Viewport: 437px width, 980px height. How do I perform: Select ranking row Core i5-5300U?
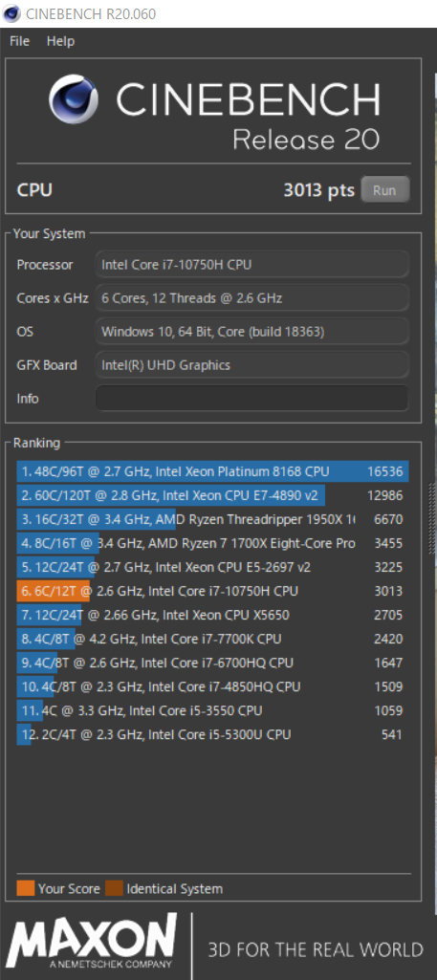click(x=212, y=734)
